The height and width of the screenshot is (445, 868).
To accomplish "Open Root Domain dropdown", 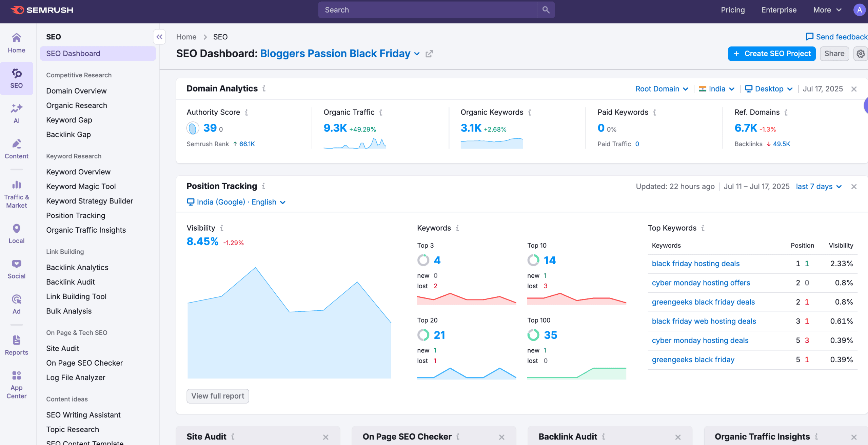I will 662,89.
